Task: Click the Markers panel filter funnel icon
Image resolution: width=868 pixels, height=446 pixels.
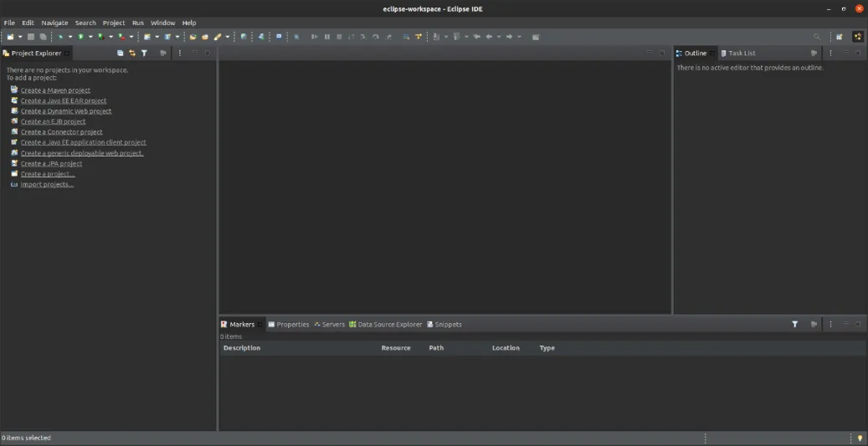Action: [x=795, y=325]
